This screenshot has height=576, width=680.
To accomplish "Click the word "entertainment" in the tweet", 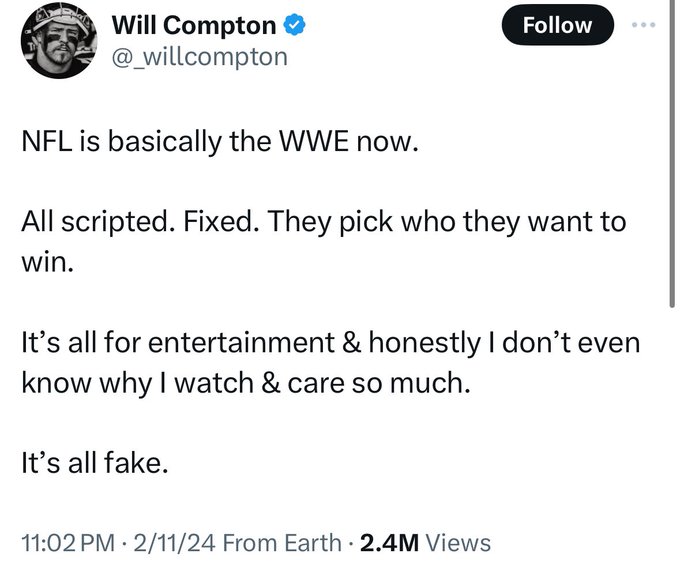I will click(x=242, y=342).
